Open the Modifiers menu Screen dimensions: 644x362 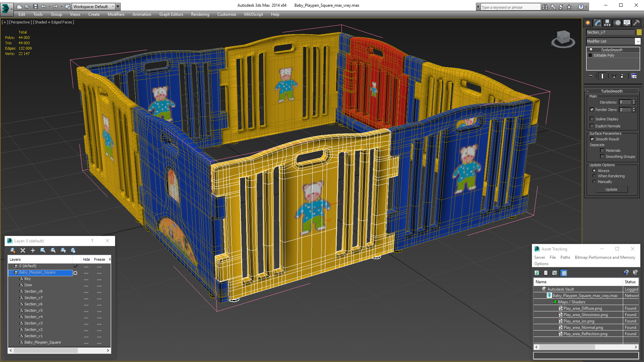coord(116,14)
